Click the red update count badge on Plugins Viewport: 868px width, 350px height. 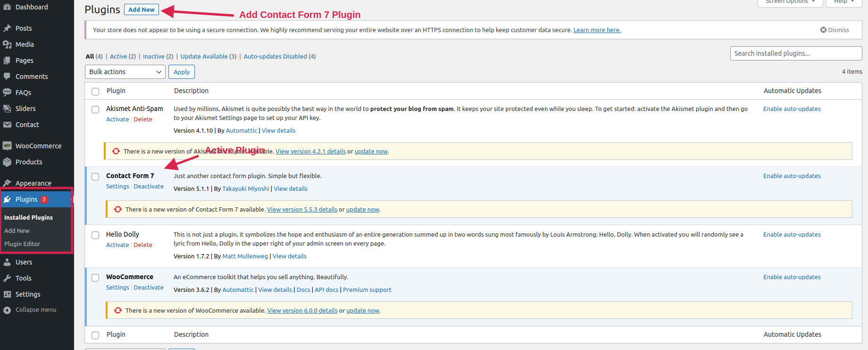(x=44, y=199)
